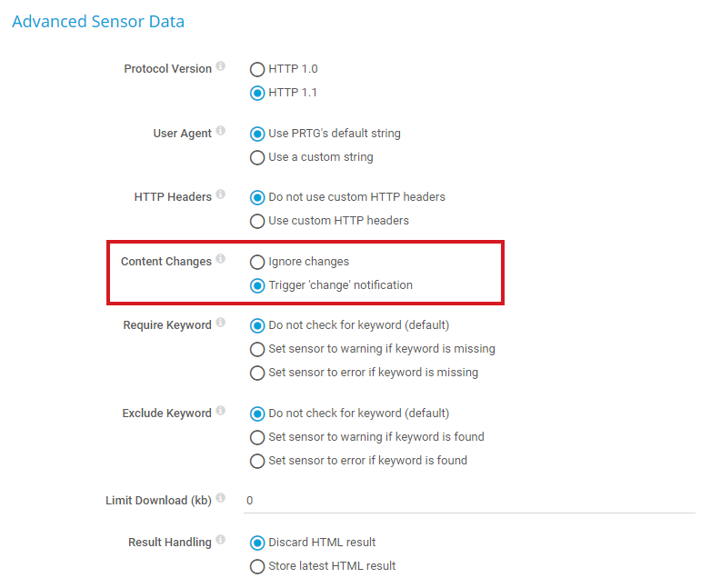Select the HTTP 1.0 protocol option
The width and height of the screenshot is (711, 588).
(x=257, y=69)
